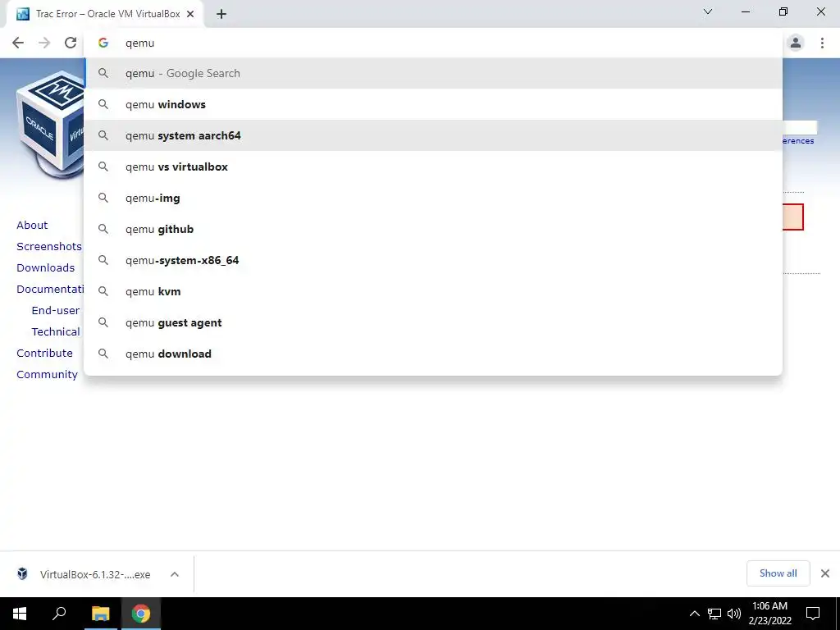Open the End-user docs link
Image resolution: width=840 pixels, height=630 pixels.
(56, 311)
